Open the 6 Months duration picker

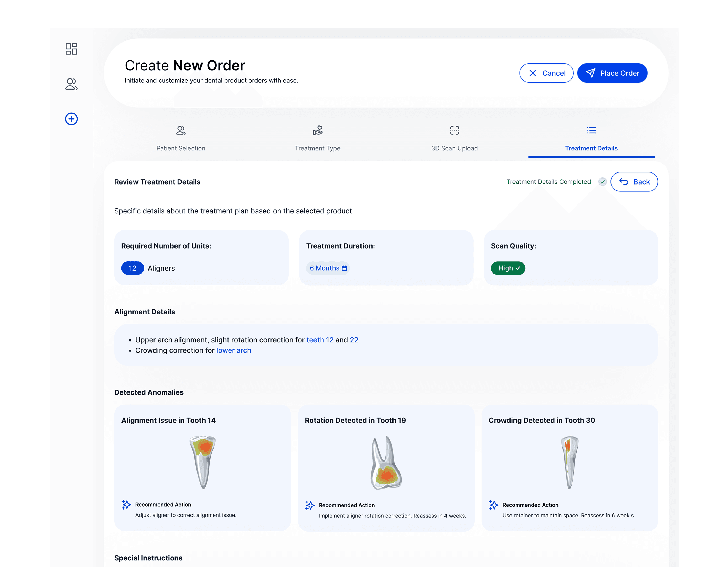(328, 268)
